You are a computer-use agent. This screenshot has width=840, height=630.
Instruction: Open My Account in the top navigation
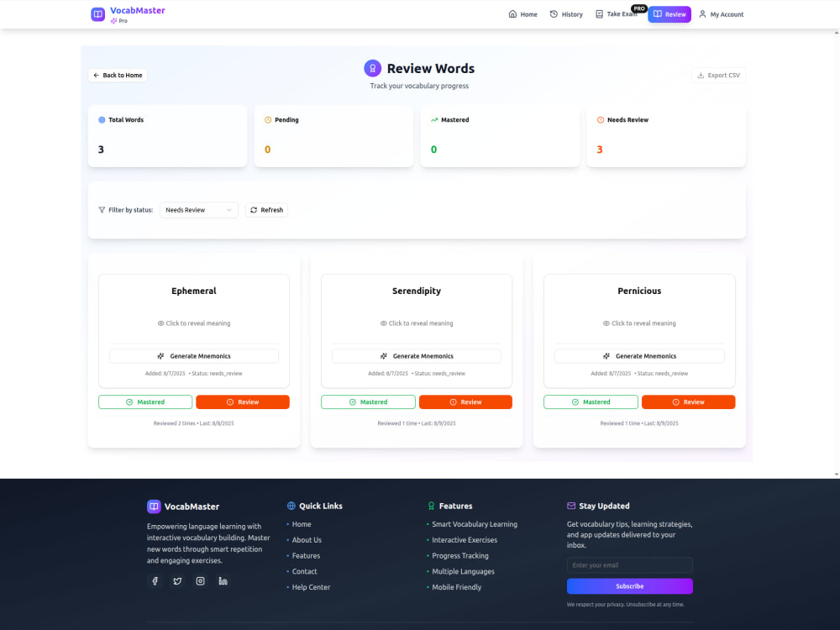[721, 14]
